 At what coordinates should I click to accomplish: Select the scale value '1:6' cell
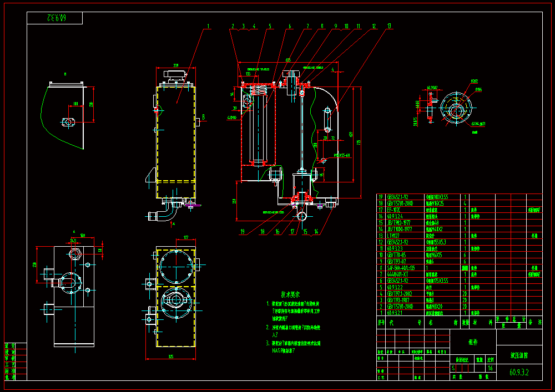pyautogui.click(x=490, y=368)
